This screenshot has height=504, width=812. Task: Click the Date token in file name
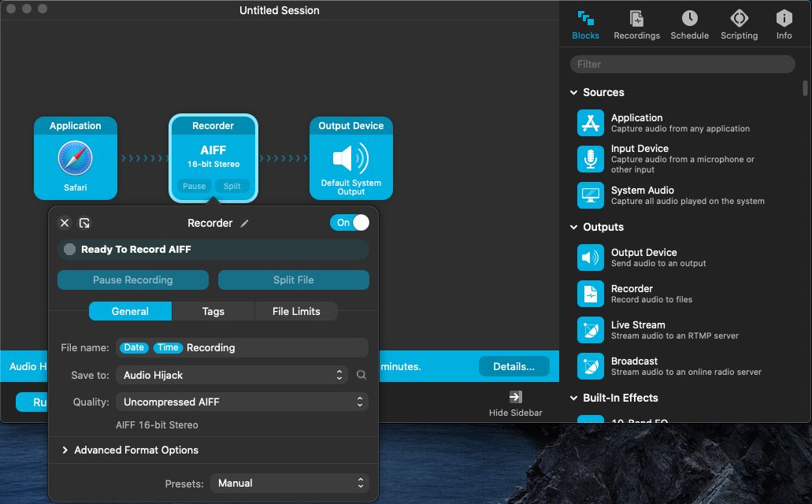pyautogui.click(x=134, y=347)
